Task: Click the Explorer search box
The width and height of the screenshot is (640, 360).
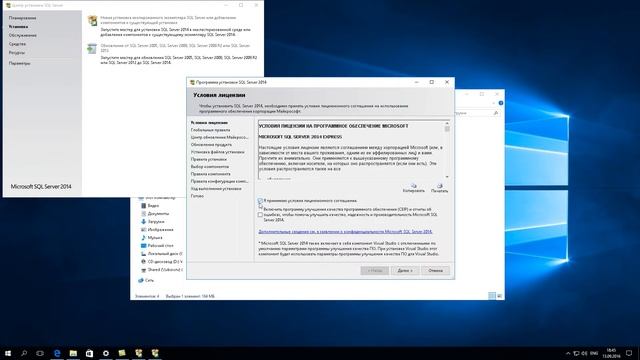Action: click(476, 113)
